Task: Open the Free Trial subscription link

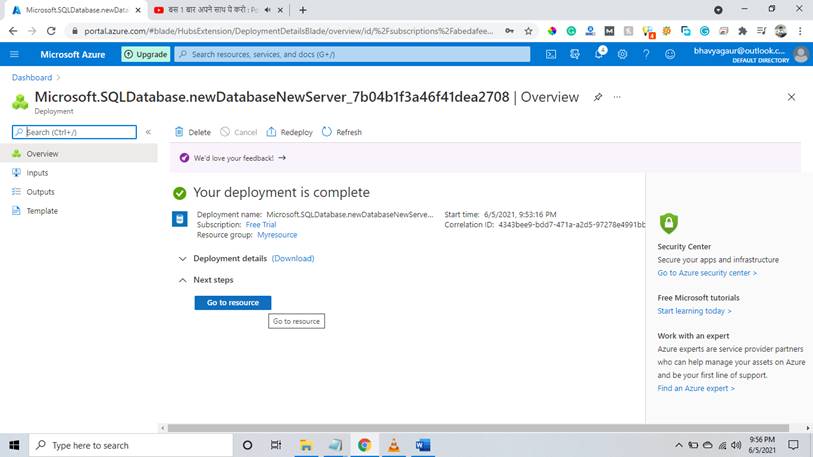Action: click(x=261, y=225)
